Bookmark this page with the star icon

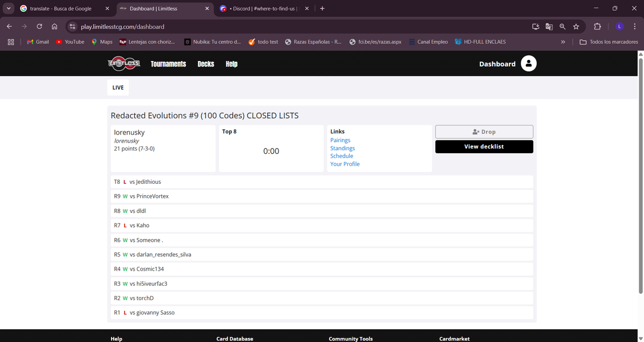point(576,26)
